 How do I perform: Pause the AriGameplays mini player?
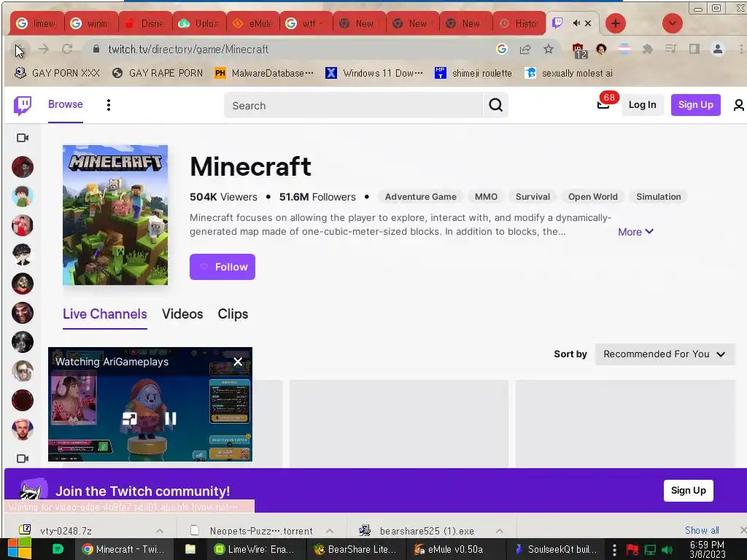click(171, 419)
